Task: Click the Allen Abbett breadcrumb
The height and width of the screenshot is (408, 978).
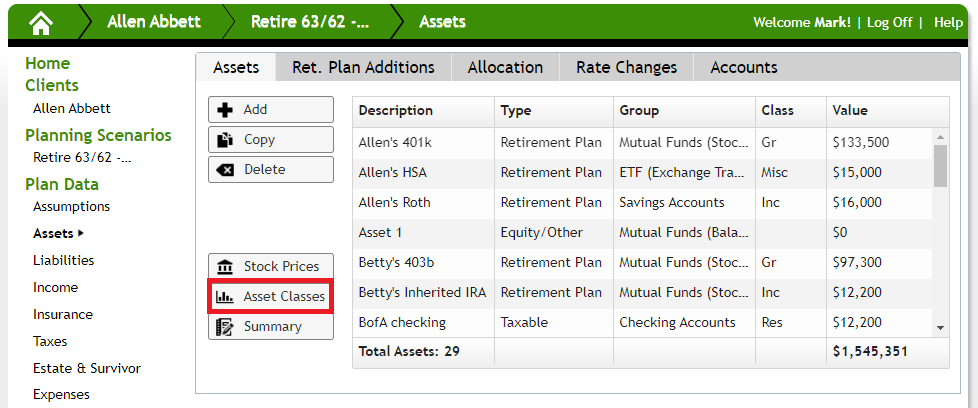Action: coord(154,22)
